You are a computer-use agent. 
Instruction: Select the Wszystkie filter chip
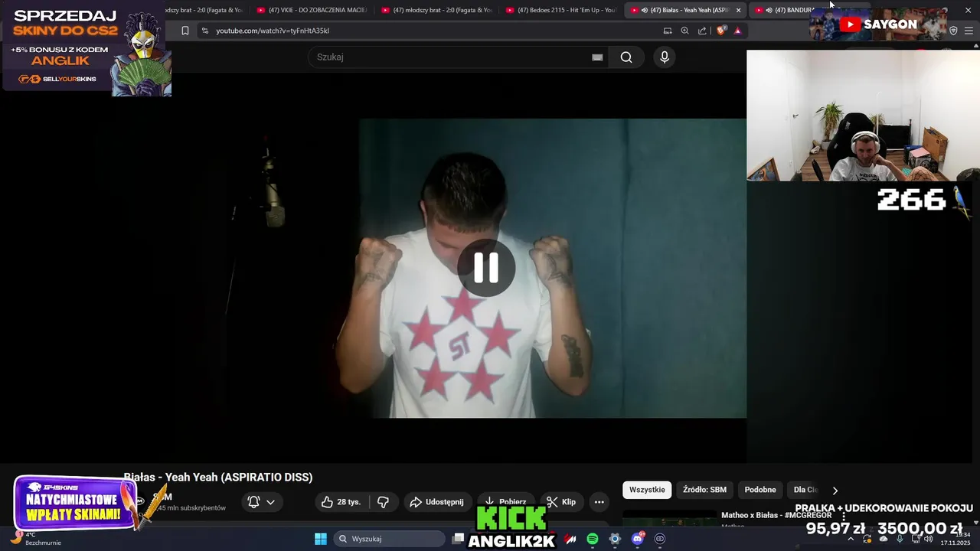pos(647,490)
